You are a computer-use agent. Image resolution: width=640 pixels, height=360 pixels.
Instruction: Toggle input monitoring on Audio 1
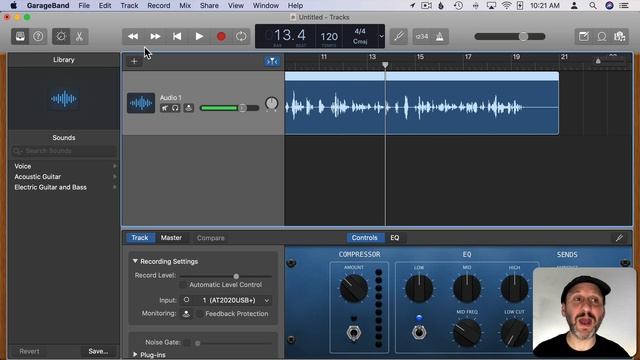click(189, 108)
